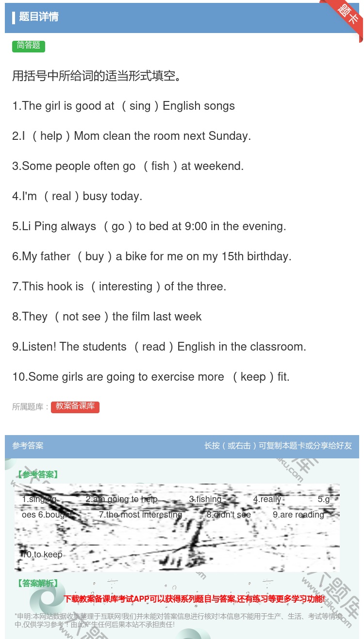Click the 题目详情 header title
The image size is (364, 639).
39,17
